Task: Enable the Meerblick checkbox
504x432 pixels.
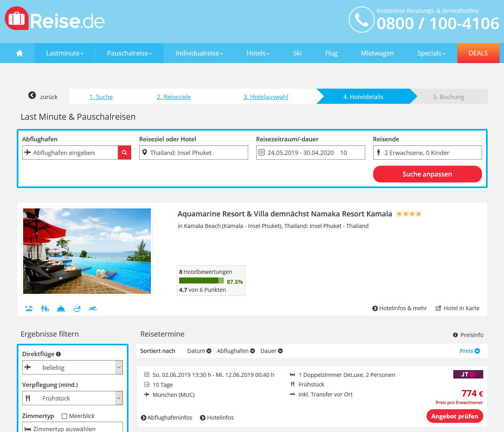Action: (64, 416)
